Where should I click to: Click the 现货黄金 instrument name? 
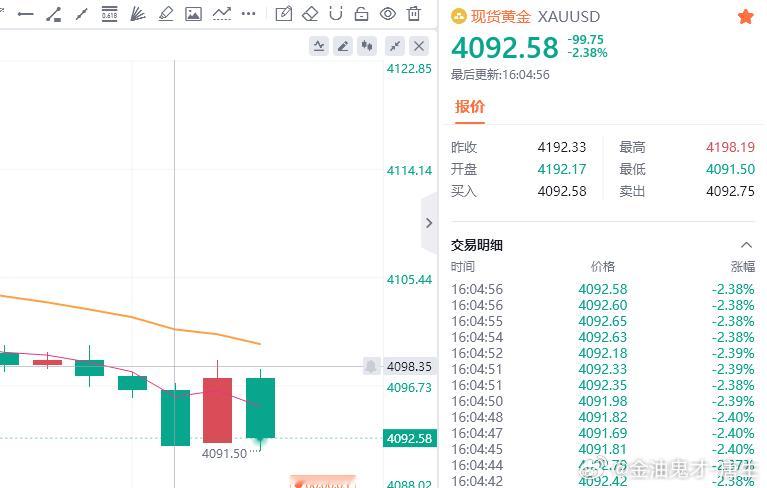(x=500, y=17)
